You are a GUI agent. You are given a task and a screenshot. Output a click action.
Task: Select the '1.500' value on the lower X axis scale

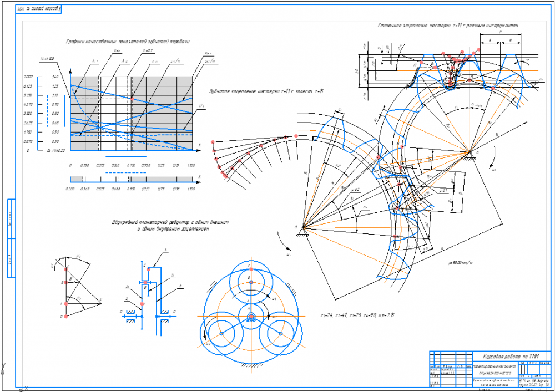pos(191,189)
